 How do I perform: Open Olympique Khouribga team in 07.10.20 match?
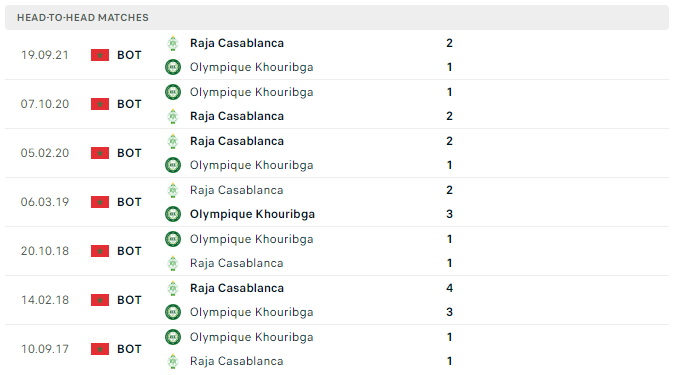251,92
